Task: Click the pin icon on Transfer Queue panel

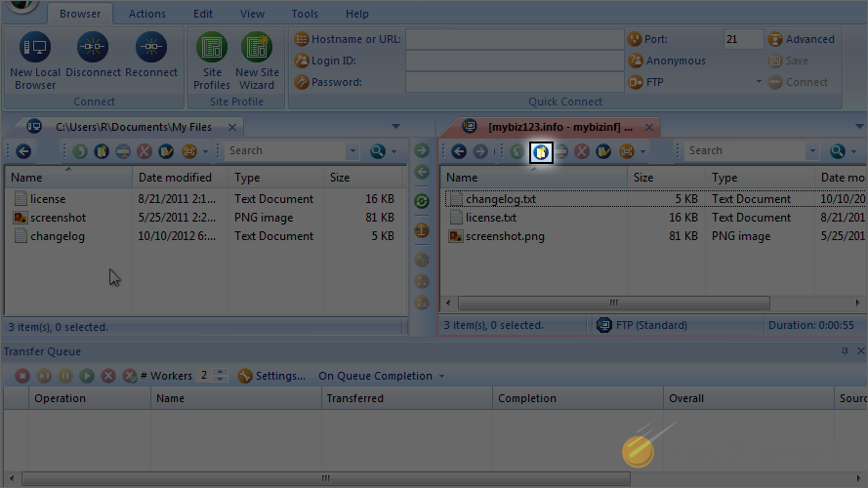Action: point(845,351)
